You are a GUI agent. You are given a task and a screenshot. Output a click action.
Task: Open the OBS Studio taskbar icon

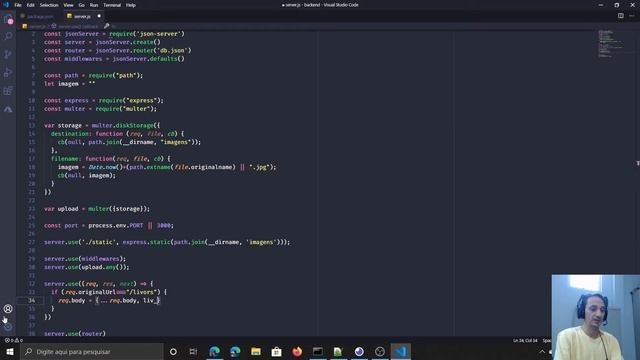click(380, 351)
